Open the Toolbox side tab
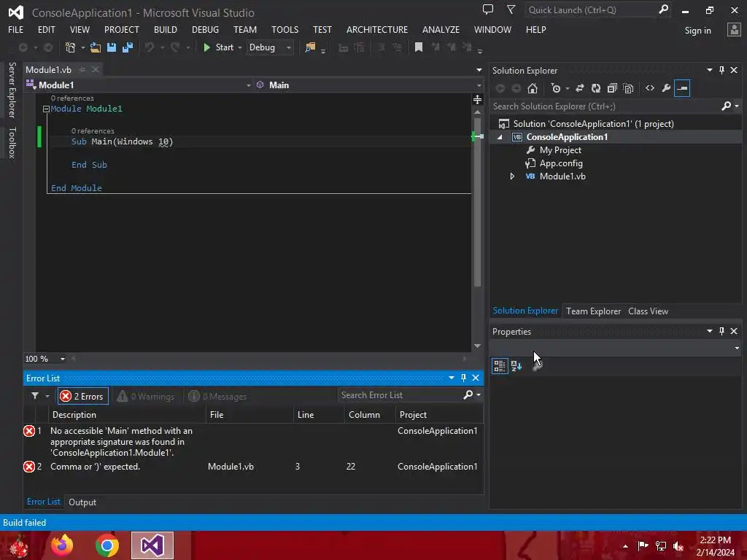The width and height of the screenshot is (747, 560). pyautogui.click(x=12, y=142)
